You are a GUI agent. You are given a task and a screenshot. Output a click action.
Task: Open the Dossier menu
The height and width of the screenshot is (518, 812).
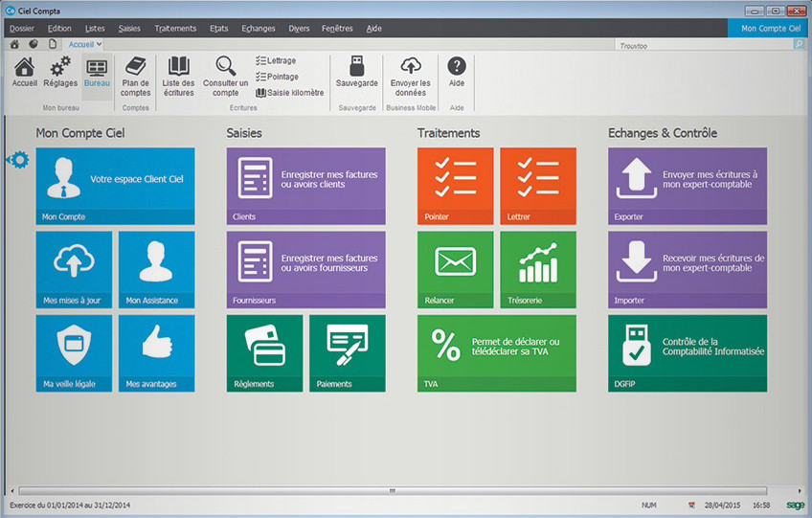[22, 29]
